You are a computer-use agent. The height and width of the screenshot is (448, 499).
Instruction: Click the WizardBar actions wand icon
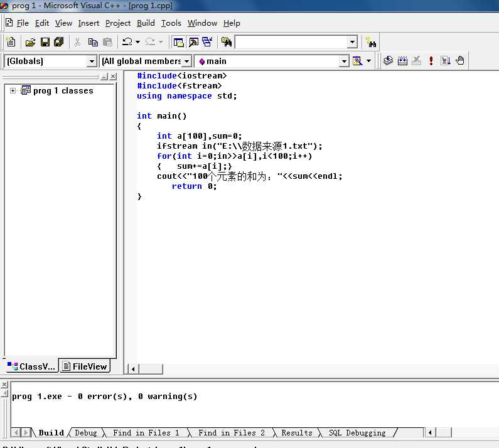coord(358,60)
